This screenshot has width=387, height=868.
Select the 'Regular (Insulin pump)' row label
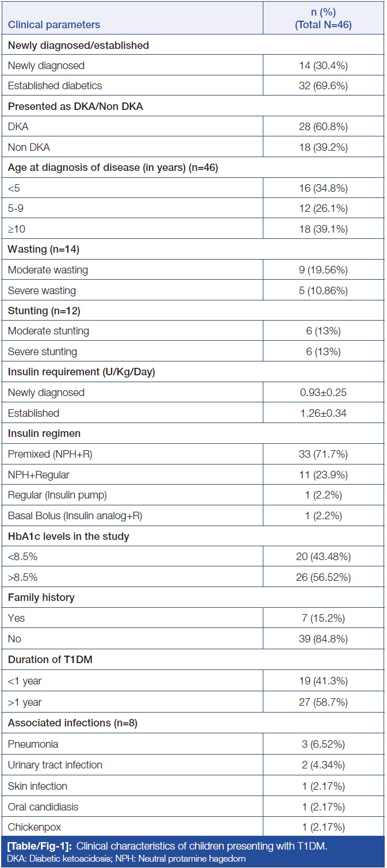[x=56, y=494]
